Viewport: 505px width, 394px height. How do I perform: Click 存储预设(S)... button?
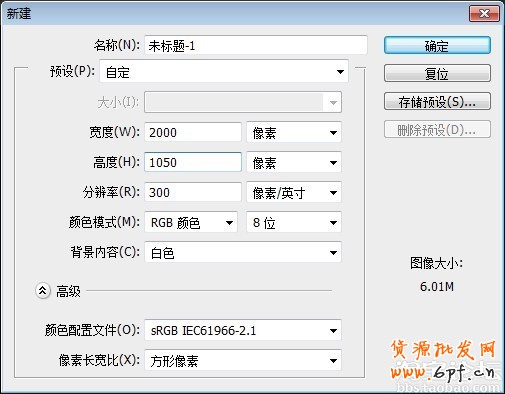(x=437, y=101)
